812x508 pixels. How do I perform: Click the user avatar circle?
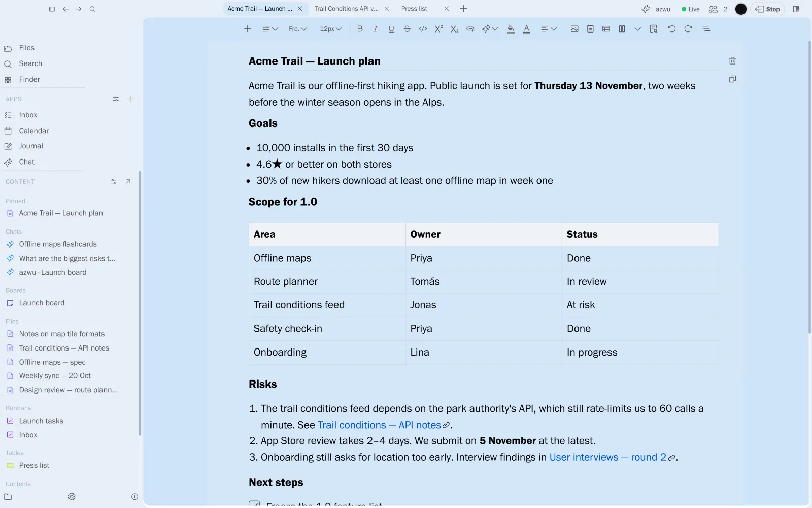[741, 9]
